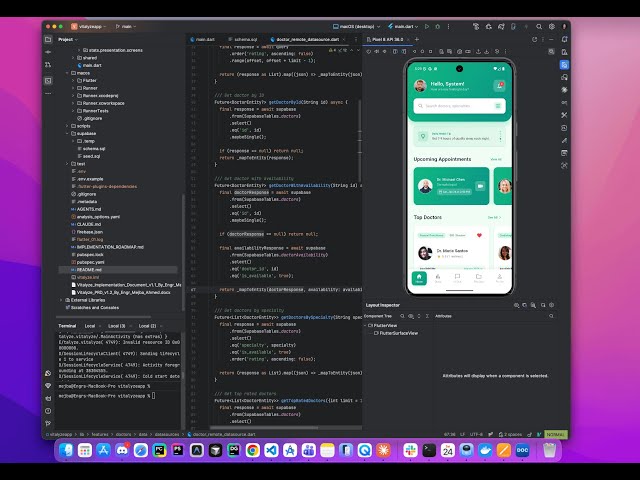Click See All link for Top Doctors
Viewport: 640px width, 480px height.
(x=494, y=218)
